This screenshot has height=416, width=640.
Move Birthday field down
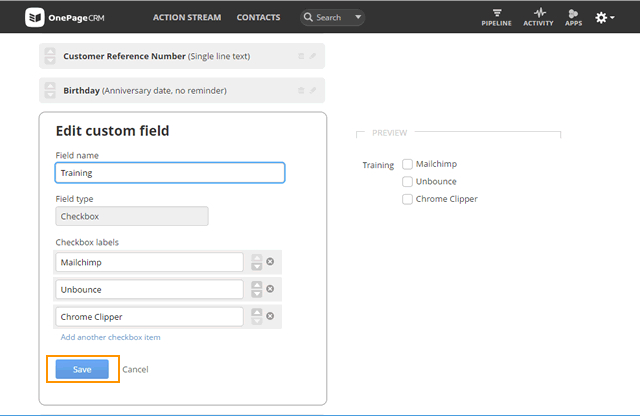(x=50, y=94)
